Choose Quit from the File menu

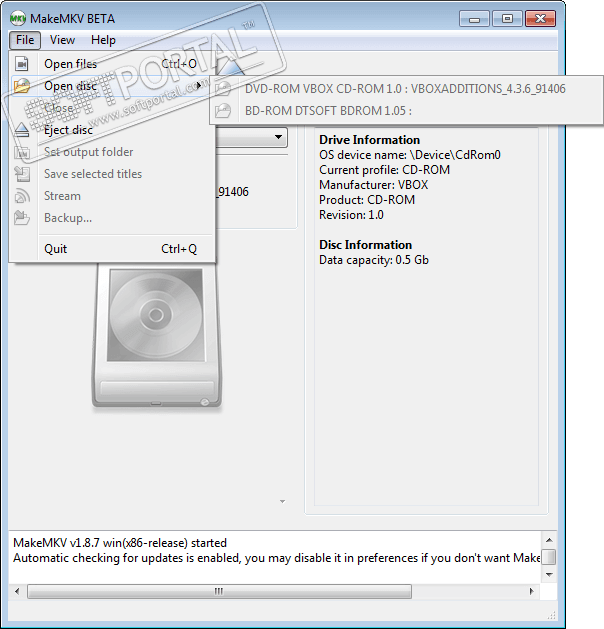point(112,249)
